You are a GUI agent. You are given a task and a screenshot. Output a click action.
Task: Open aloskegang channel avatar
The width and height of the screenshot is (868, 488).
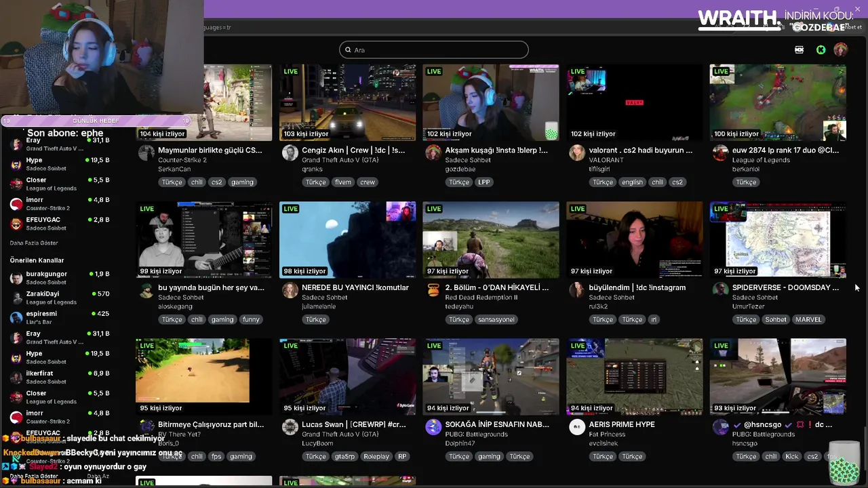[x=146, y=290]
